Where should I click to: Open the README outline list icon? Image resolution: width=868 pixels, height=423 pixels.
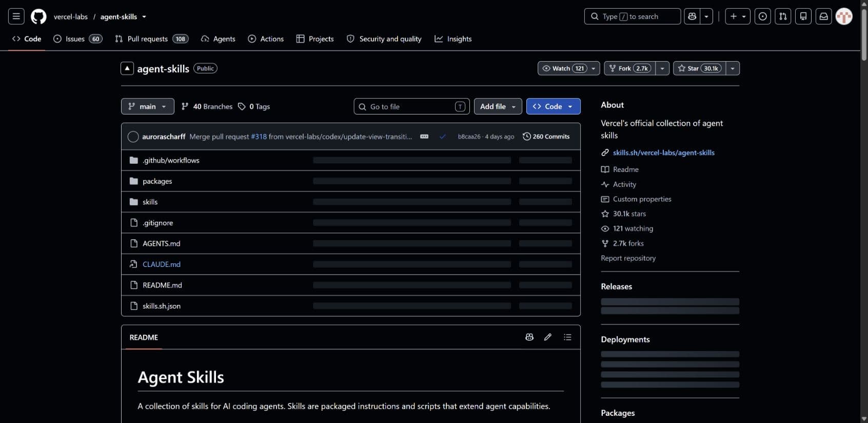567,337
